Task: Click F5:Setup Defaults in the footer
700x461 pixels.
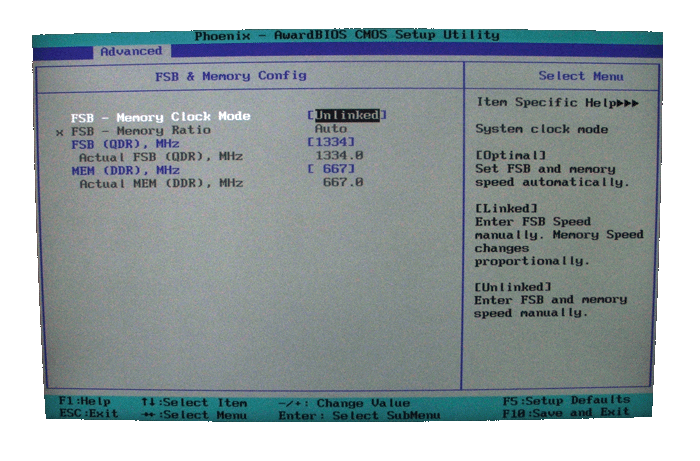Action: point(566,400)
